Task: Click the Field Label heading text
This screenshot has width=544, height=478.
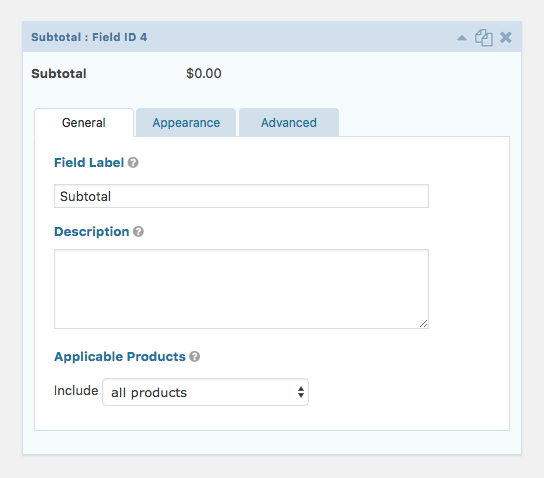Action: 89,162
